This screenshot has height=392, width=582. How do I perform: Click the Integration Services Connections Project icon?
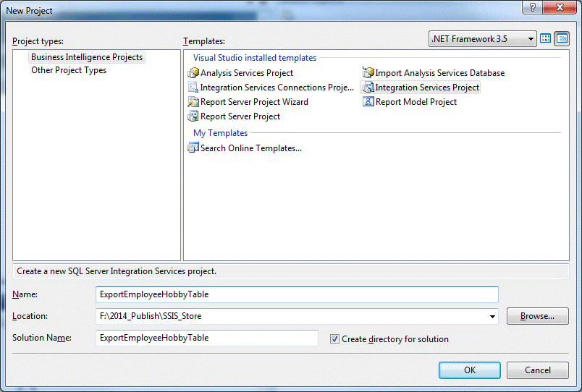pos(193,88)
